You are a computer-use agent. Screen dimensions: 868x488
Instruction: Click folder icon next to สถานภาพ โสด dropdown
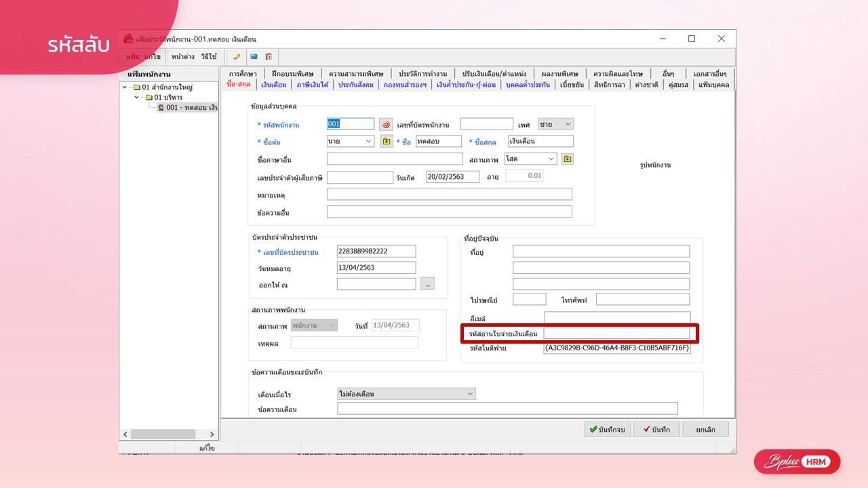pyautogui.click(x=568, y=159)
